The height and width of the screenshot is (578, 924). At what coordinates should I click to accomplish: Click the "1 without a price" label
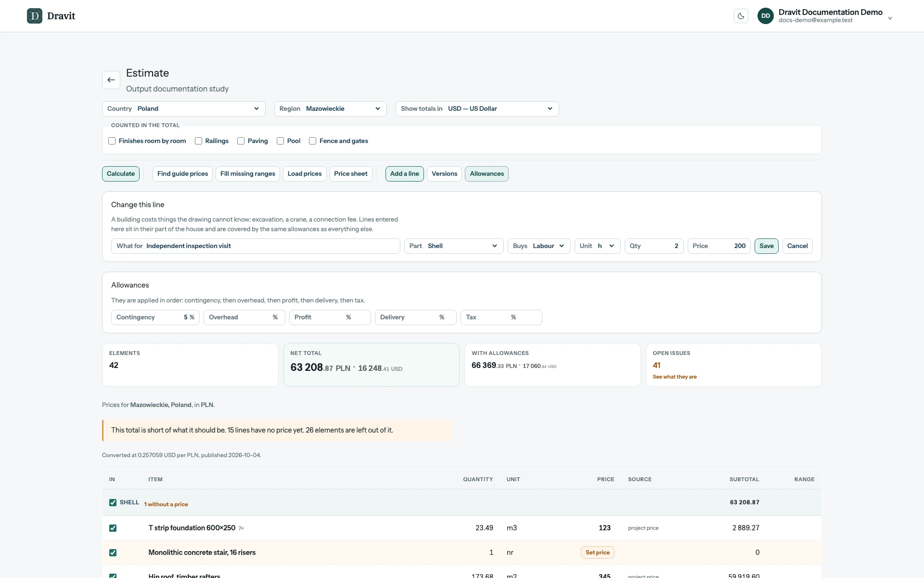pos(166,504)
